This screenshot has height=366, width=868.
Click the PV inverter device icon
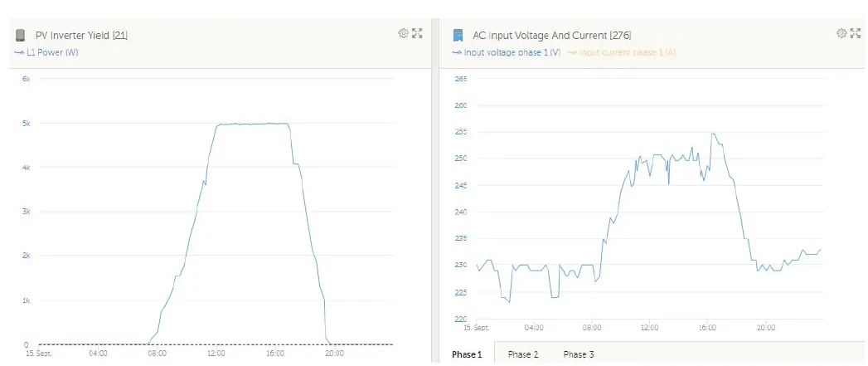click(x=21, y=36)
